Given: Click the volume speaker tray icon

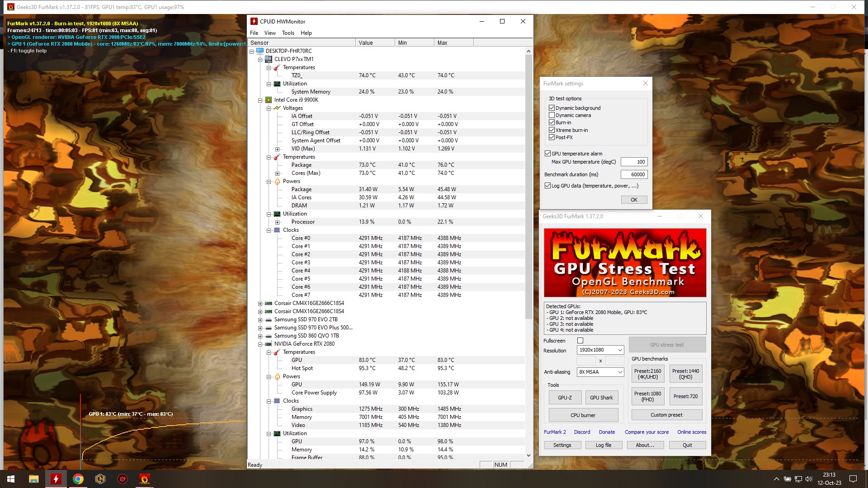Looking at the screenshot, I should point(809,479).
